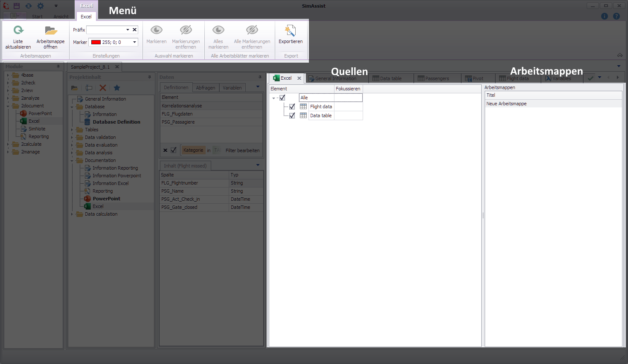
Task: Toggle the filter enabled checkbox beside Kategorie
Action: (x=174, y=150)
